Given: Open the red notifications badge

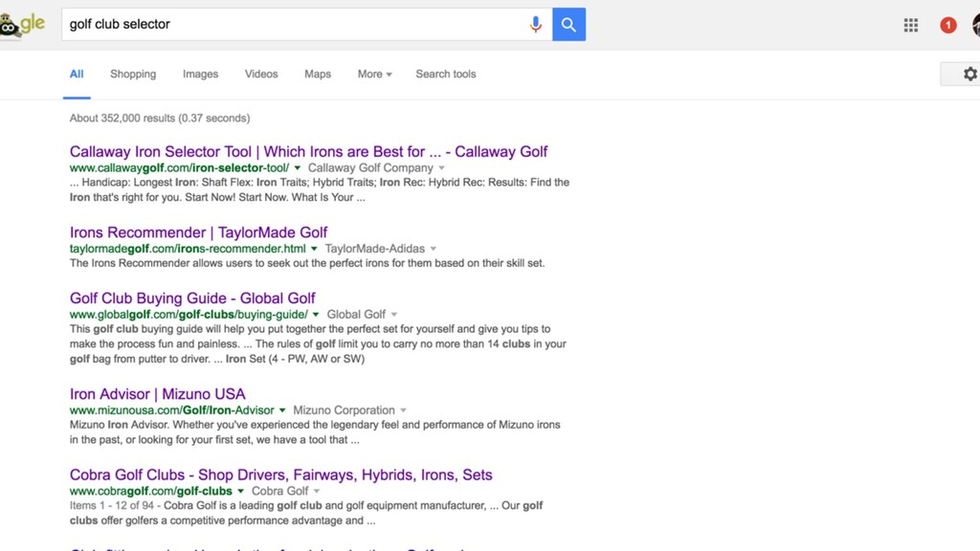Looking at the screenshot, I should pos(947,25).
